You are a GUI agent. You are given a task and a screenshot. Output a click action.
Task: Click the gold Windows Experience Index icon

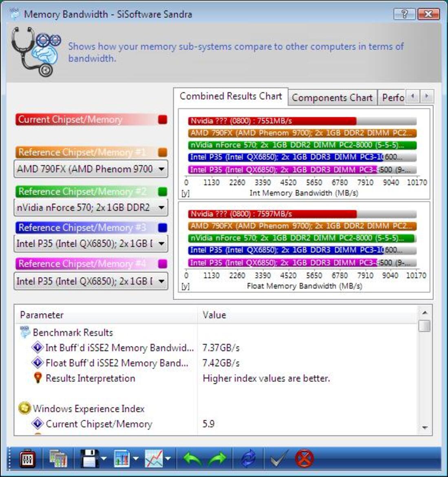click(24, 408)
